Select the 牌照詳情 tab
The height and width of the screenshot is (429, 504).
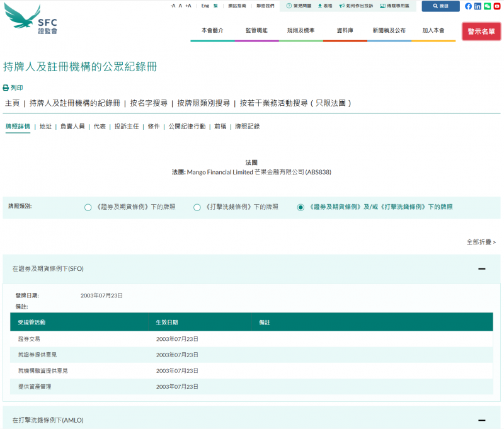pos(18,127)
